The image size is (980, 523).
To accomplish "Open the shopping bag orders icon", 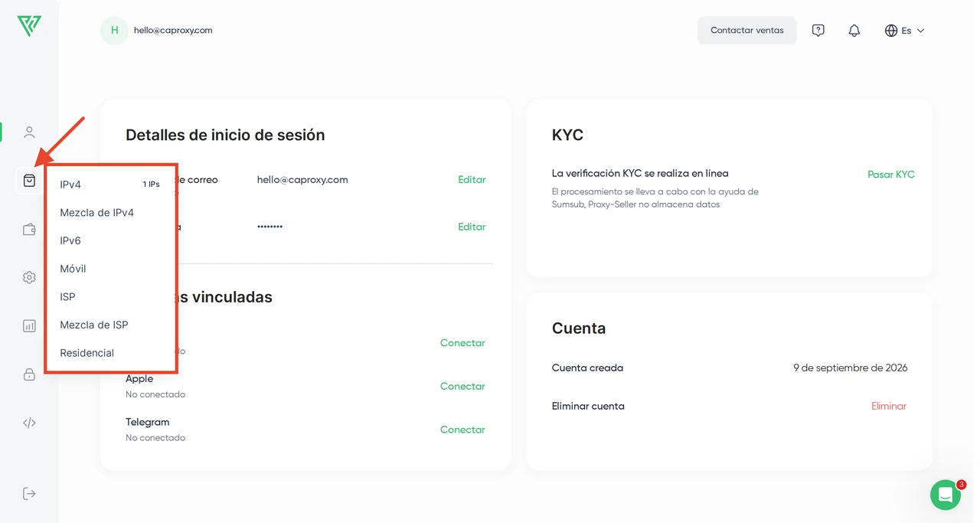I will [x=29, y=181].
